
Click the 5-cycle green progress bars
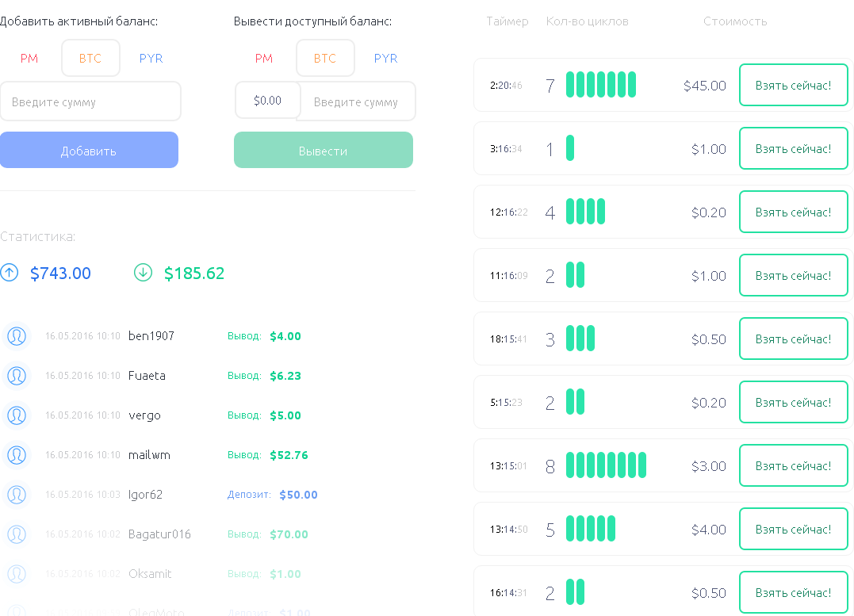(x=591, y=529)
